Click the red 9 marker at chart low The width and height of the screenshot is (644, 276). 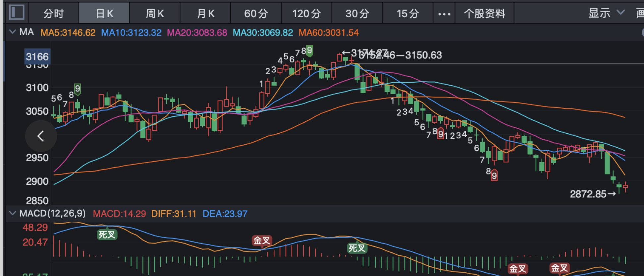point(494,175)
